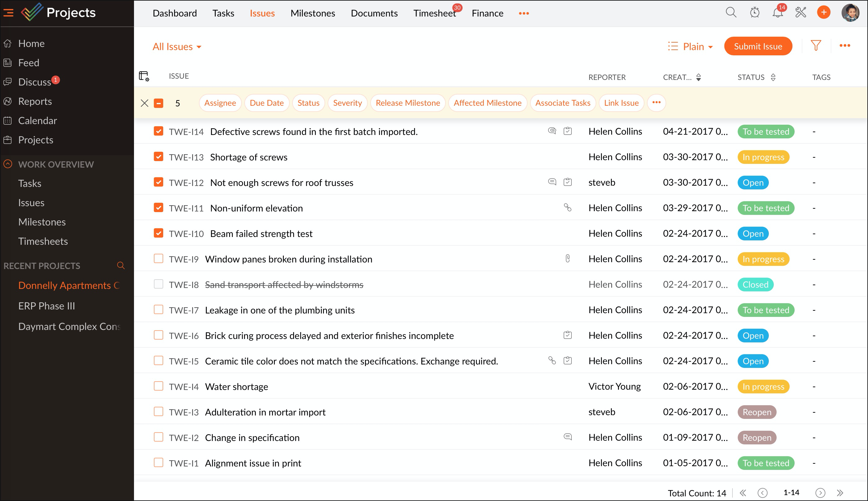868x501 pixels.
Task: Search recent projects magnifier icon
Action: pos(121,265)
